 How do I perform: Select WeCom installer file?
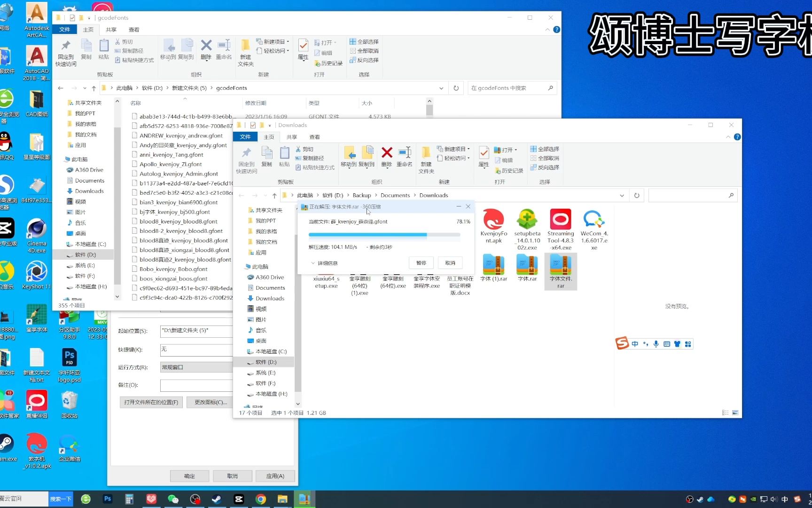coord(594,230)
